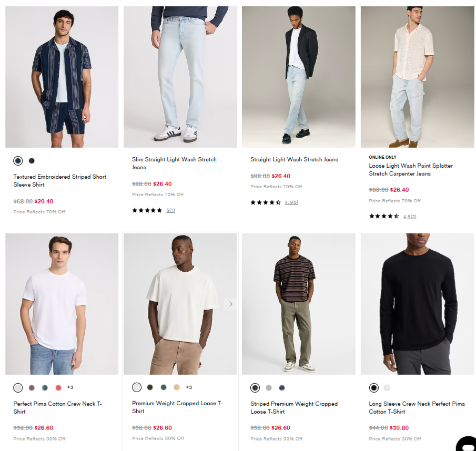Open the 5(1) reviews for Slim Straight Jeans
The image size is (476, 451).
click(x=170, y=210)
